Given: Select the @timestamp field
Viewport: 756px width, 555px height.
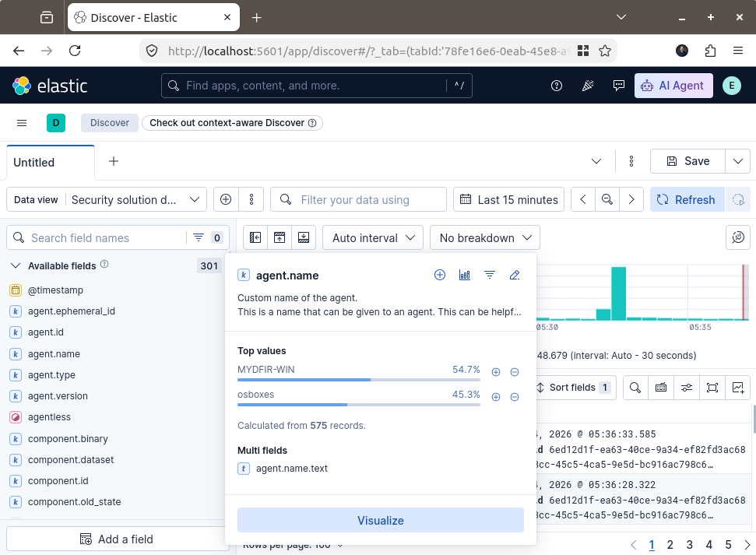Looking at the screenshot, I should 55,290.
